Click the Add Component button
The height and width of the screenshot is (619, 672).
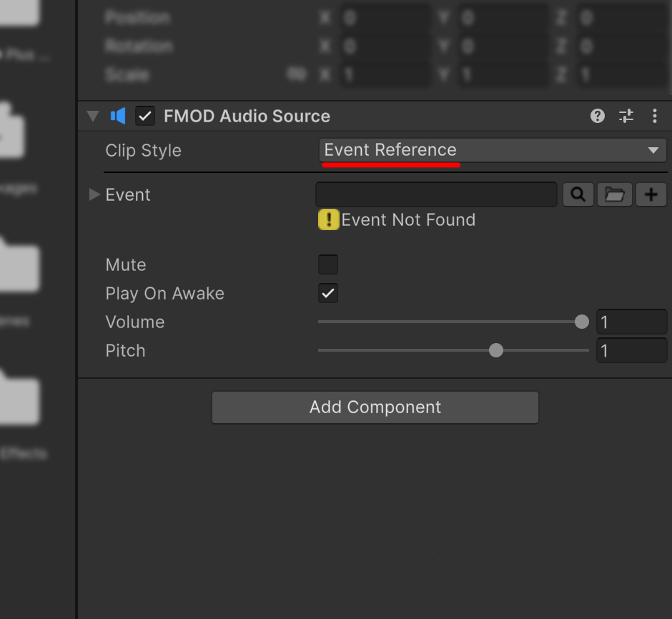point(375,407)
